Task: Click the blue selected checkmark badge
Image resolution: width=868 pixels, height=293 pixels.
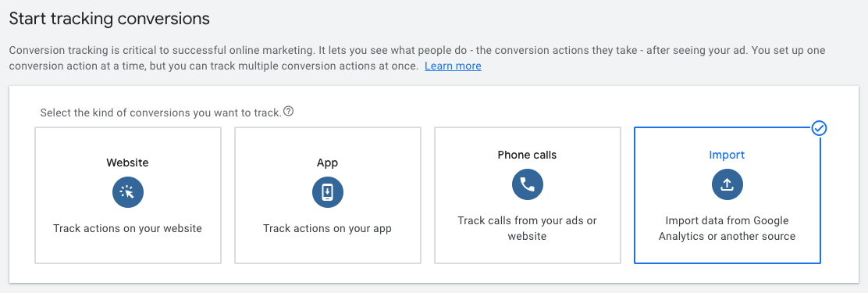Action: point(820,128)
